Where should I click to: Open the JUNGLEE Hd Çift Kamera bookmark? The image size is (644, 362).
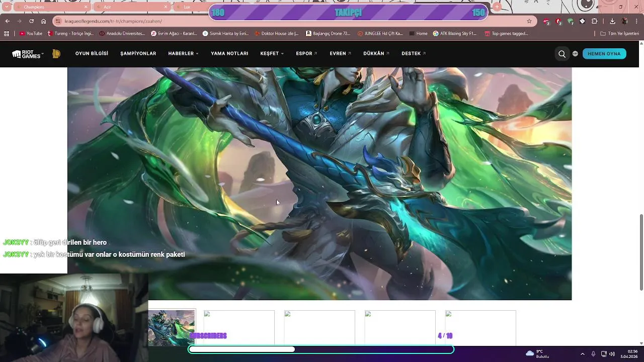pyautogui.click(x=380, y=34)
